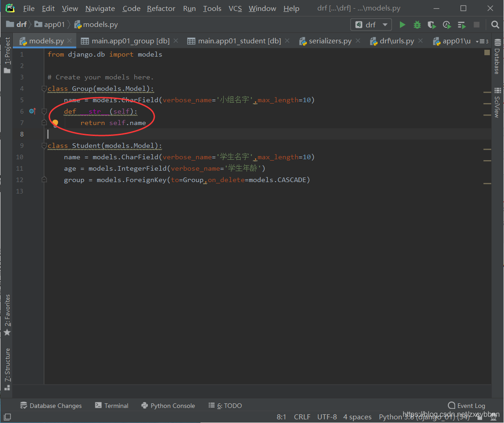
Task: Close the main.app01_student [db] tab
Action: (x=287, y=41)
